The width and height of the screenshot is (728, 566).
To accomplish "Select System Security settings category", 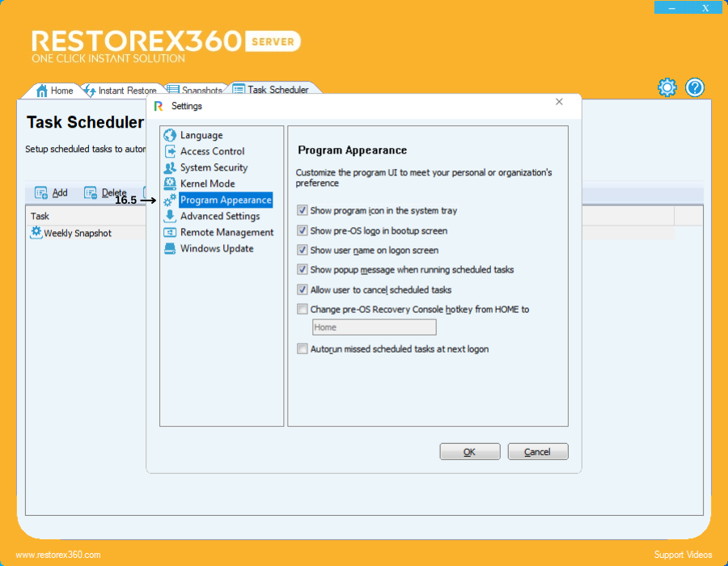I will (x=214, y=167).
